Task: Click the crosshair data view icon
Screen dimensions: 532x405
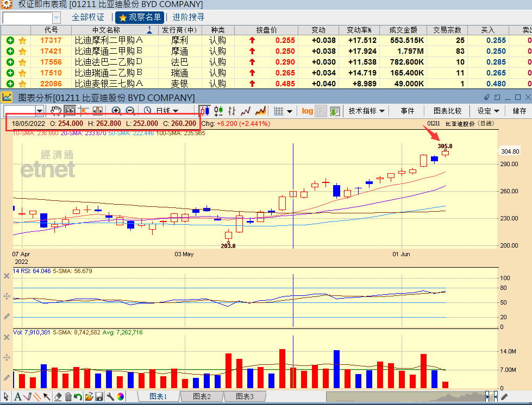Action: [70, 111]
